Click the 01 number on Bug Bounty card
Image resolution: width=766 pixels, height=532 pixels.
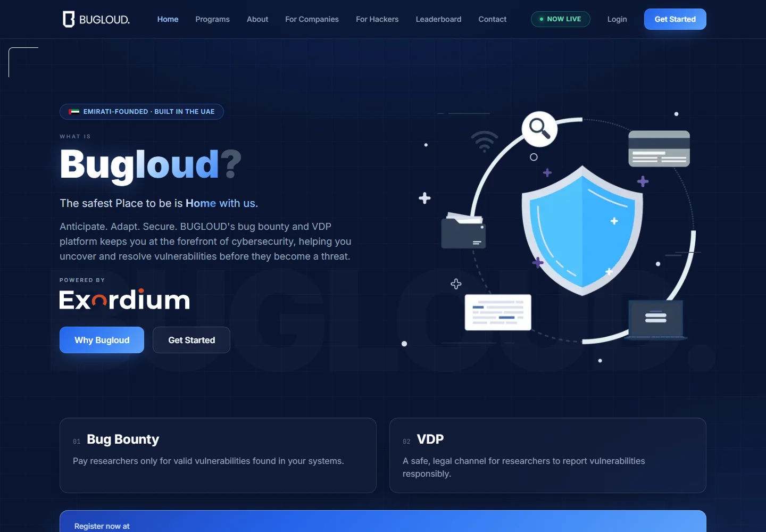click(x=77, y=442)
